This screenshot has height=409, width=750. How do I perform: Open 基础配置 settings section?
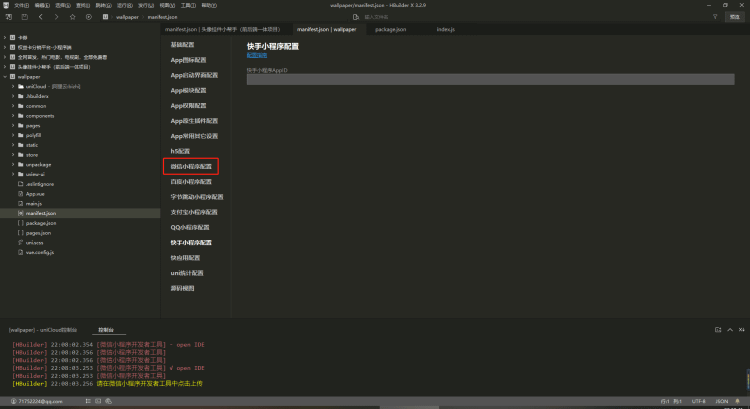coord(182,44)
